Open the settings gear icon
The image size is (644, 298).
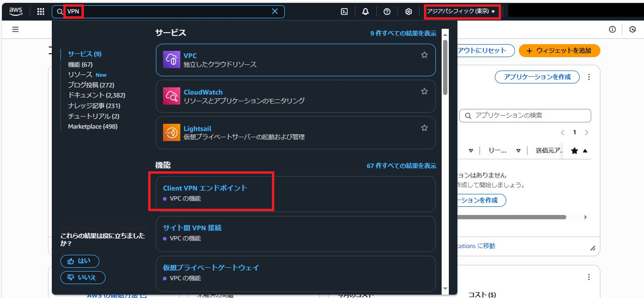coord(409,12)
